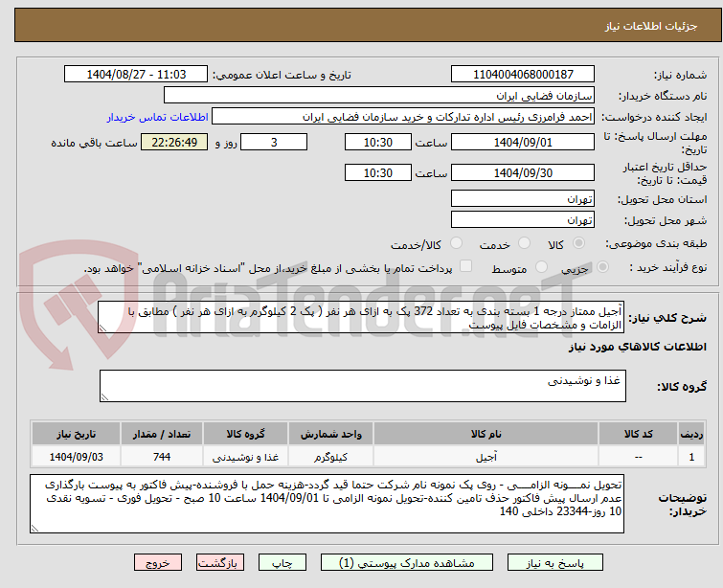Click the پاسخ به نیاز button
The height and width of the screenshot is (588, 723).
click(555, 563)
